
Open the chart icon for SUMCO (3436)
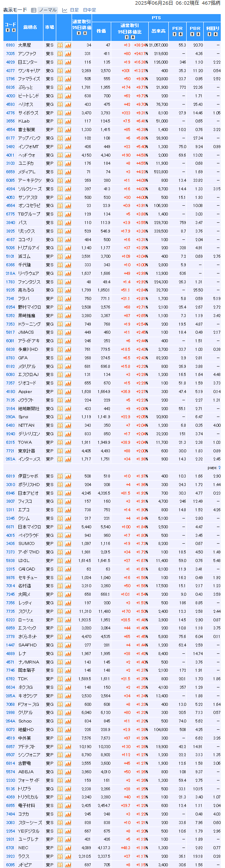68,543
